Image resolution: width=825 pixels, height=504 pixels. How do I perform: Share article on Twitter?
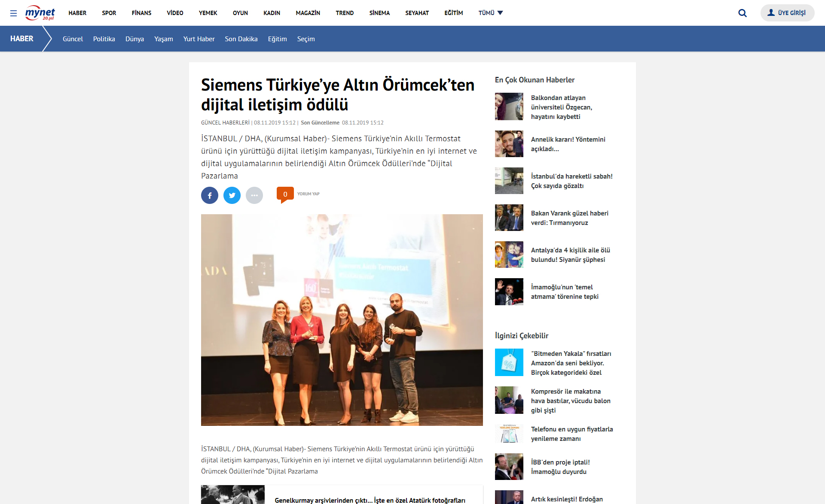[x=232, y=195]
